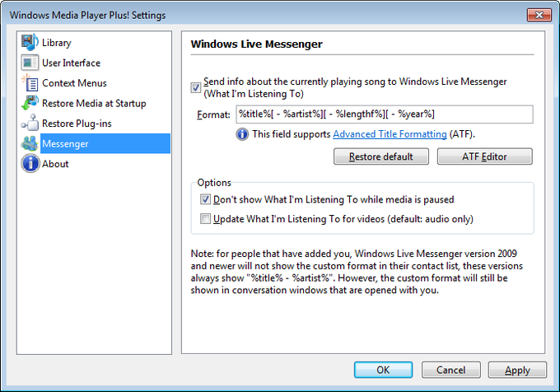The image size is (560, 392).
Task: Uncheck Don't show while media is paused
Action: (x=205, y=199)
